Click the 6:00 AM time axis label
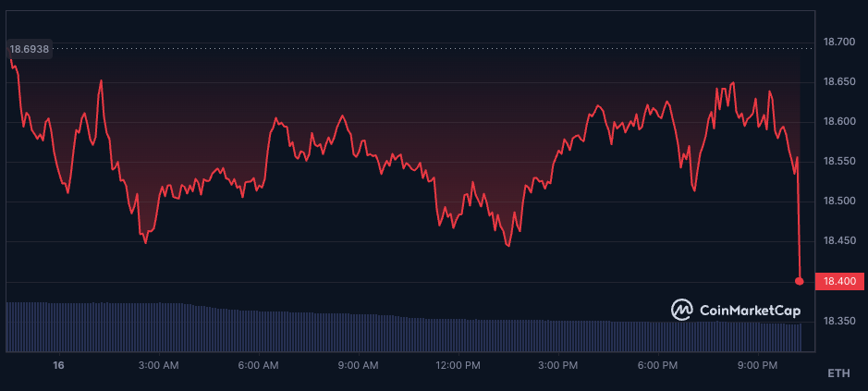Viewport: 868px width, 391px height. pyautogui.click(x=260, y=365)
